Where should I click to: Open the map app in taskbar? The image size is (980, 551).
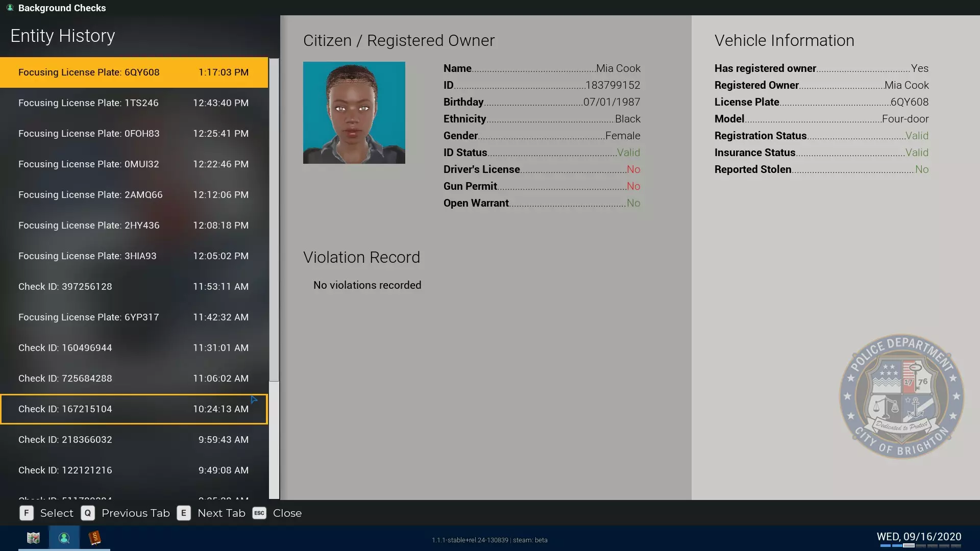tap(33, 538)
